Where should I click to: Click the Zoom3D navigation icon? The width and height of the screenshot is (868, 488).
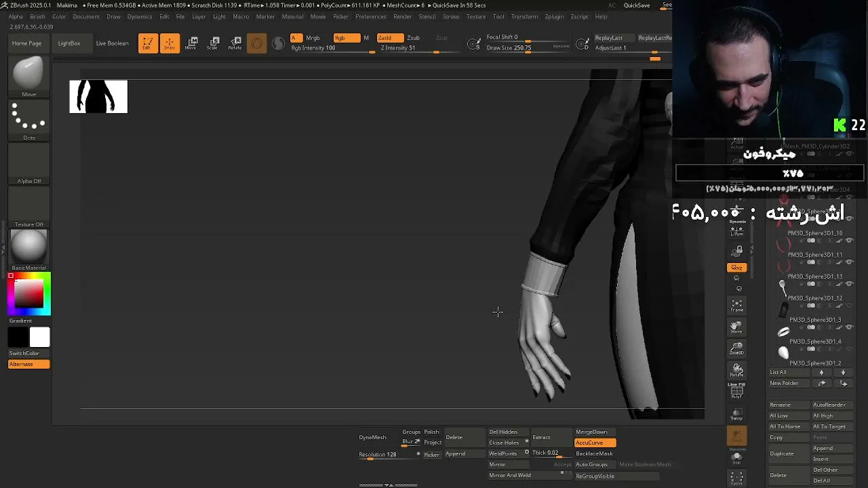point(737,349)
